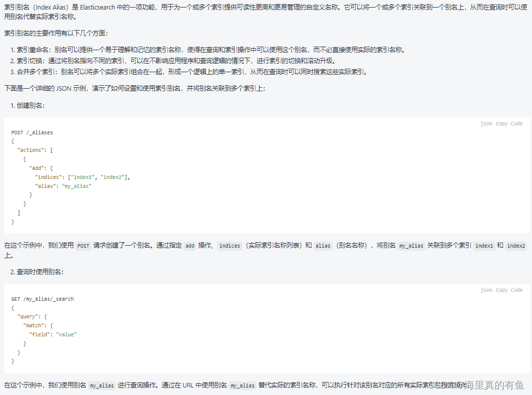Click the sentence 索引别名的主要作用有以下几个方面

(x=56, y=33)
